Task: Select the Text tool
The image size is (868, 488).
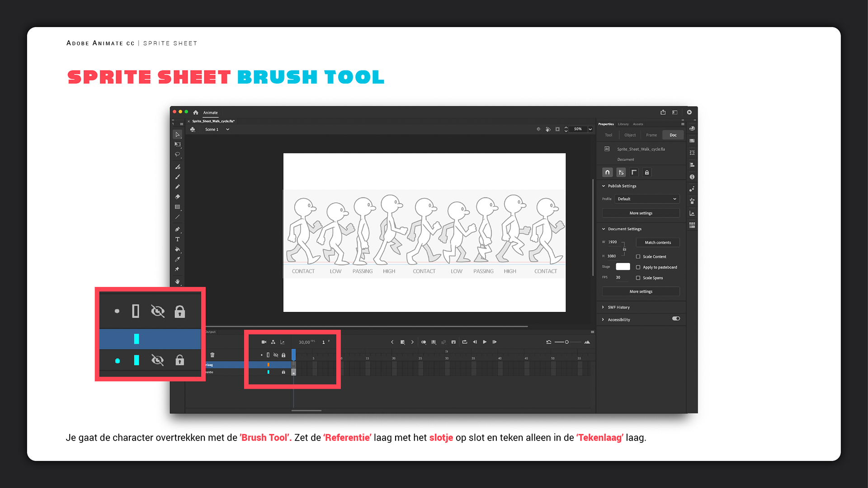Action: [177, 239]
